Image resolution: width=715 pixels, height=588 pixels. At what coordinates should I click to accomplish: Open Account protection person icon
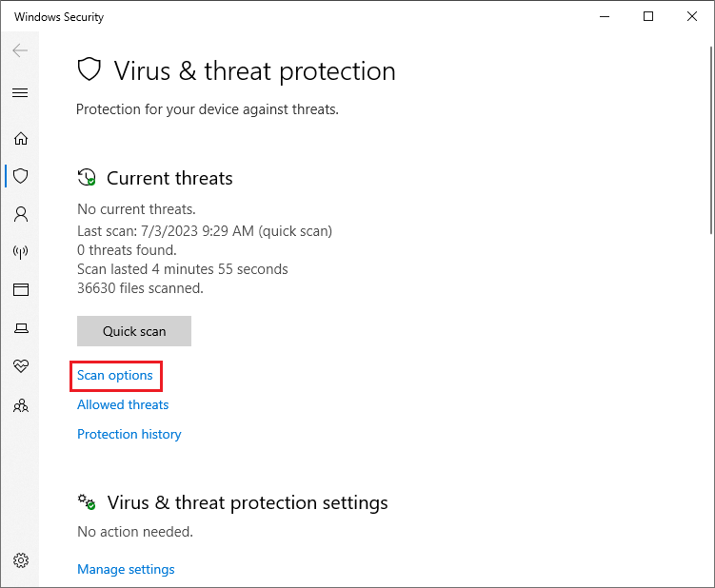[21, 214]
